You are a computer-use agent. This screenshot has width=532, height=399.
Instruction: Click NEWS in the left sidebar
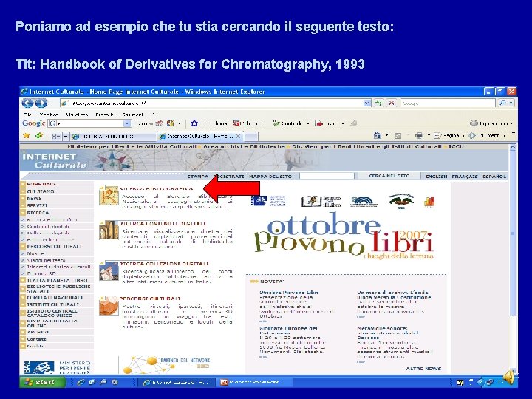pos(34,199)
